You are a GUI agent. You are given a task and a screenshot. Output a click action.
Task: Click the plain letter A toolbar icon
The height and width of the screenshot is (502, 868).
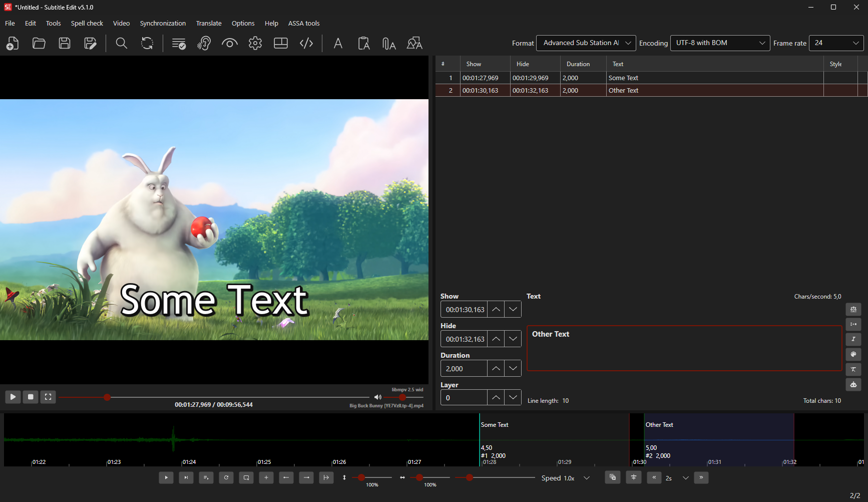click(338, 44)
